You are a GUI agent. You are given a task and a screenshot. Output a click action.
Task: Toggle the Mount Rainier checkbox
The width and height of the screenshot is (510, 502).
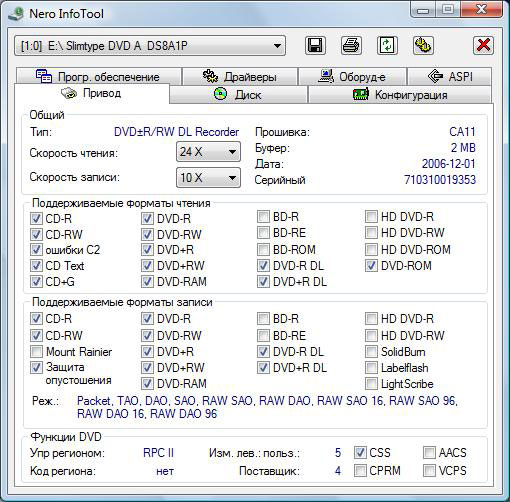pos(36,352)
